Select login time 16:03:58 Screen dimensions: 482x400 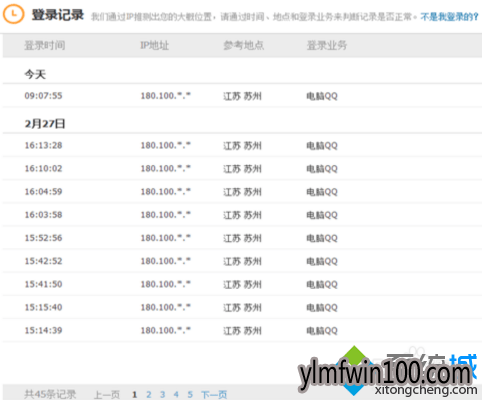43,215
